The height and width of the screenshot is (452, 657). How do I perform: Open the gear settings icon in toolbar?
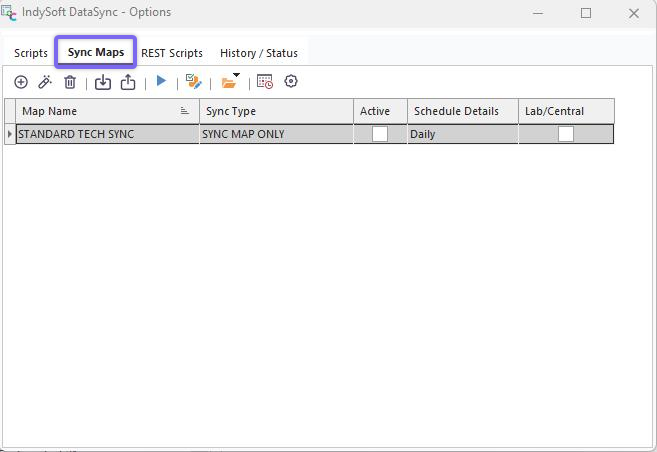tap(291, 82)
